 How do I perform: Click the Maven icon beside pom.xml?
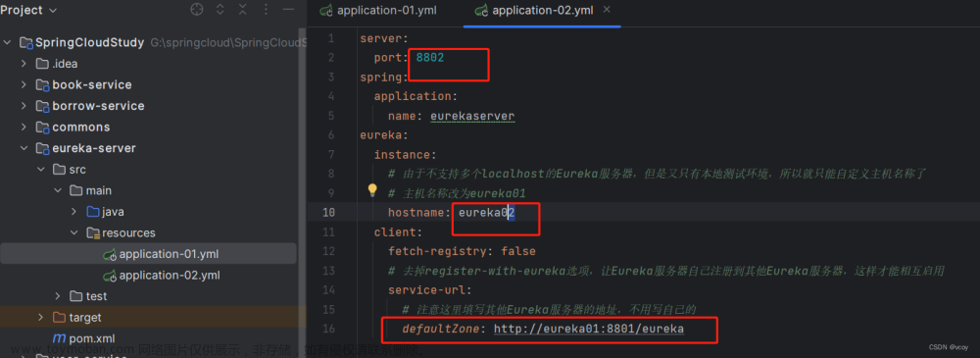coord(60,338)
